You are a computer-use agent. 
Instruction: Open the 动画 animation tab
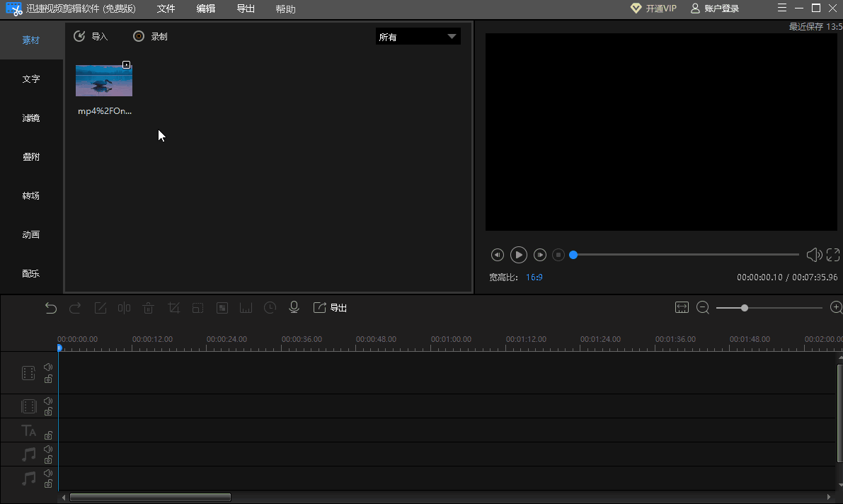(x=31, y=234)
